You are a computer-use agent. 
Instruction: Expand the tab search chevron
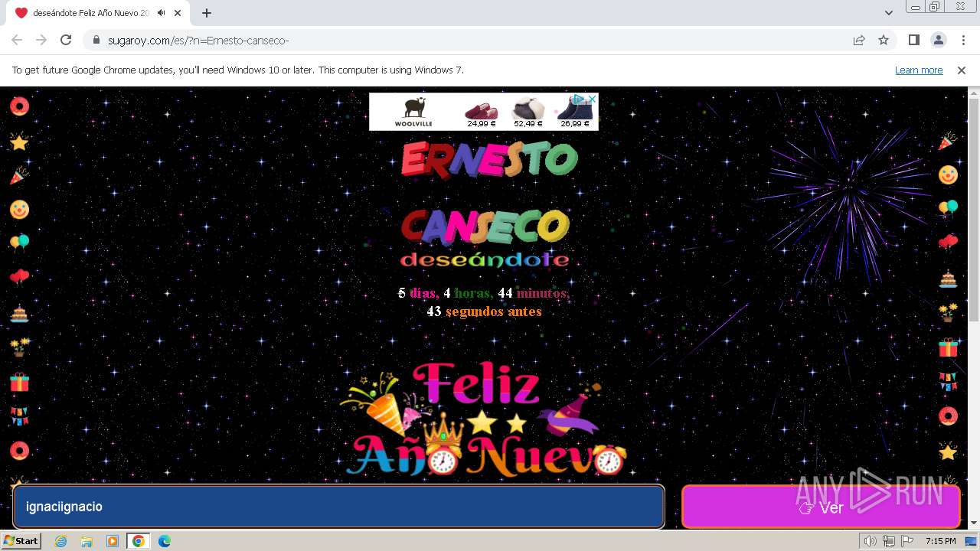pyautogui.click(x=889, y=13)
